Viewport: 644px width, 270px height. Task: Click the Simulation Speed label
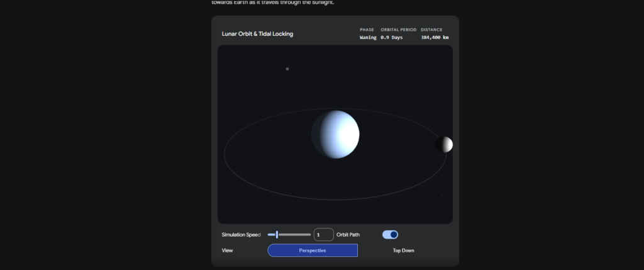(x=241, y=235)
